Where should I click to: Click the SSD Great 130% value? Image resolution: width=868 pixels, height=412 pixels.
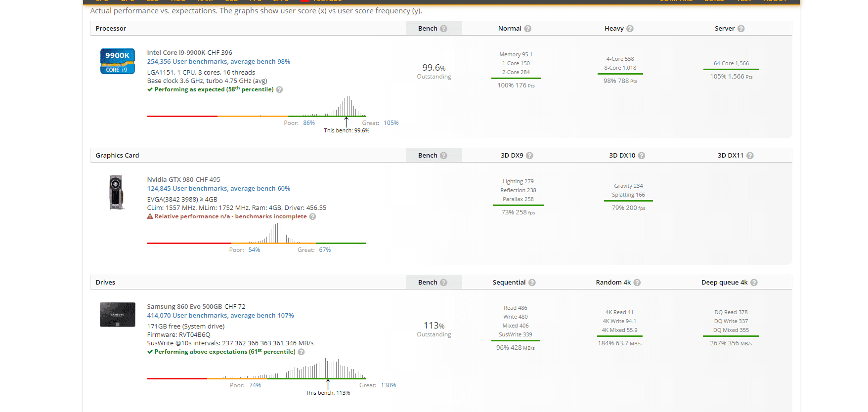tap(389, 385)
